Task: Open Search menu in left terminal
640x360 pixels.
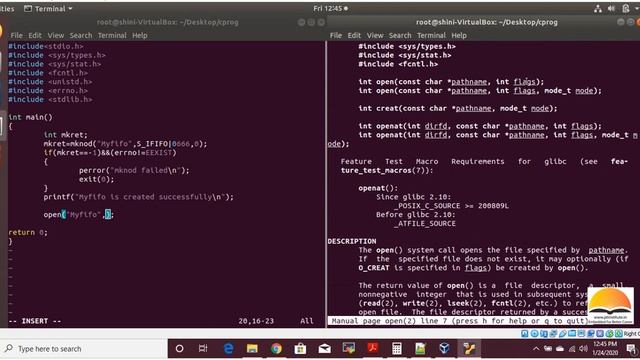Action: [x=81, y=36]
